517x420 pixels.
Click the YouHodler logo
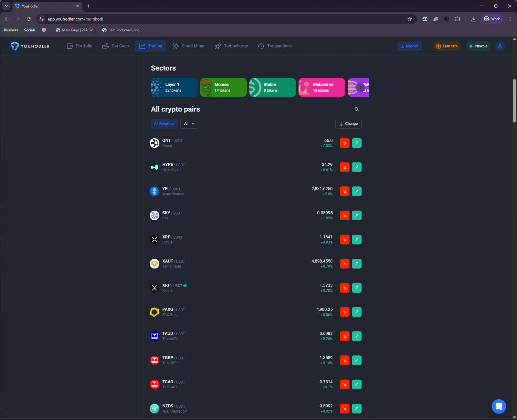[x=30, y=46]
